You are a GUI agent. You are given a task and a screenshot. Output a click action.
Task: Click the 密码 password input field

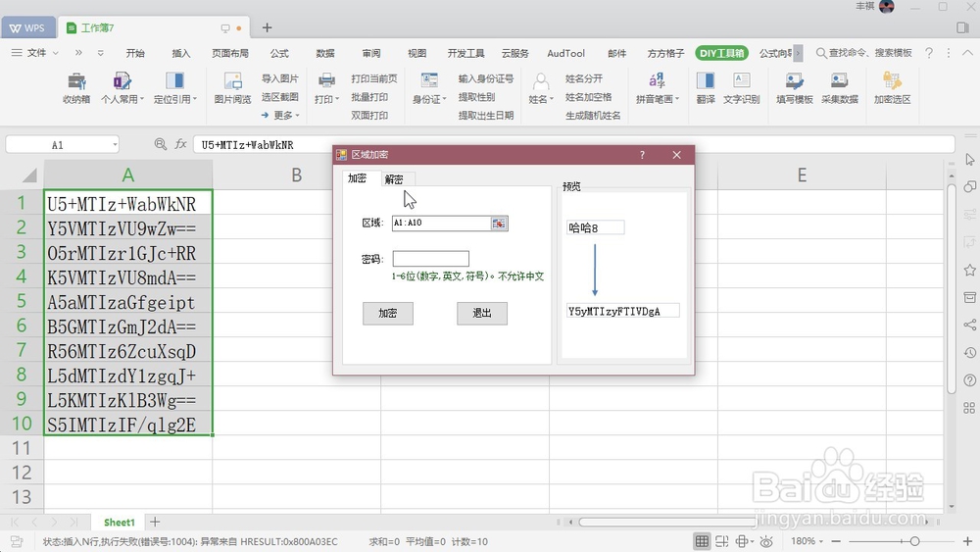[x=430, y=259]
